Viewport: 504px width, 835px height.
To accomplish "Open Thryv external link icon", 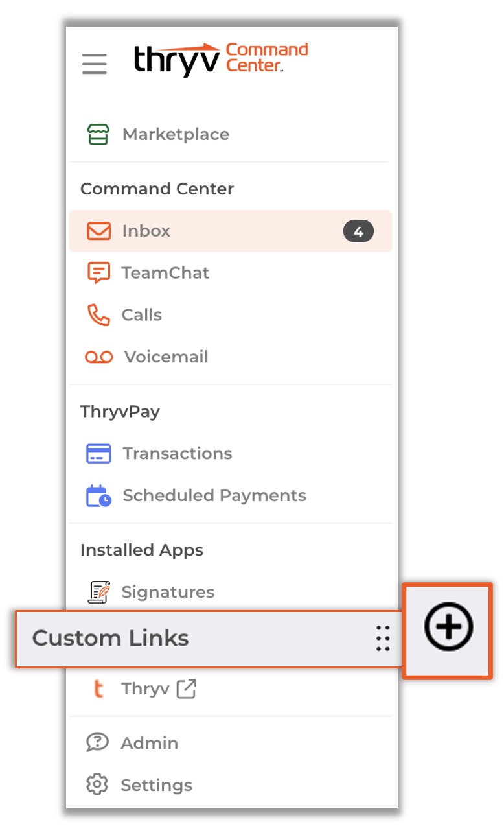I will (x=187, y=688).
